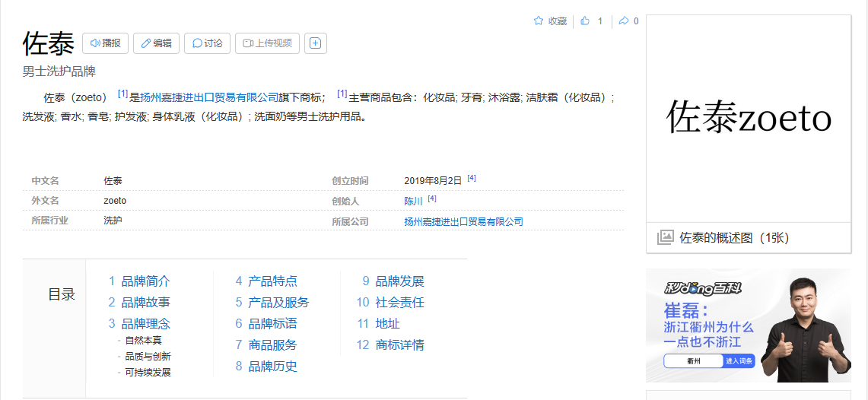Jump to subsection 自然本真
868x400 pixels.
[x=143, y=341]
